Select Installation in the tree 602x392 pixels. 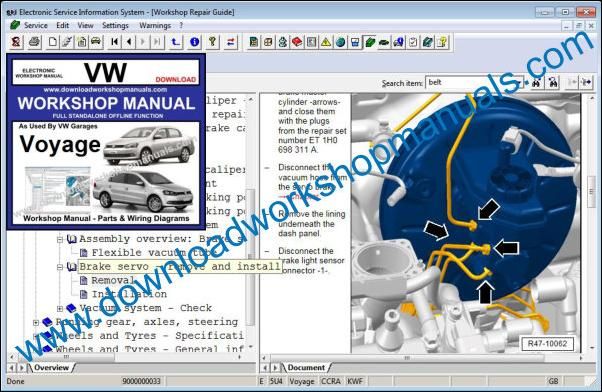[x=129, y=294]
